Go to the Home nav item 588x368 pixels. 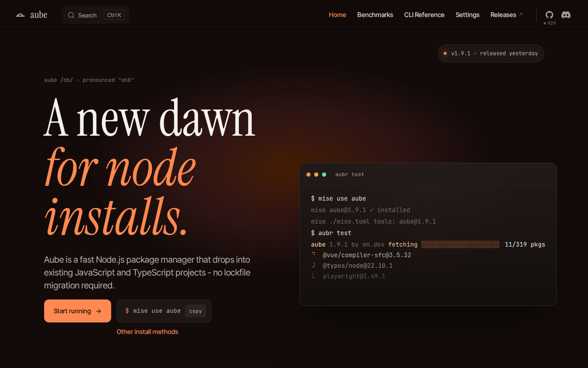tap(338, 15)
